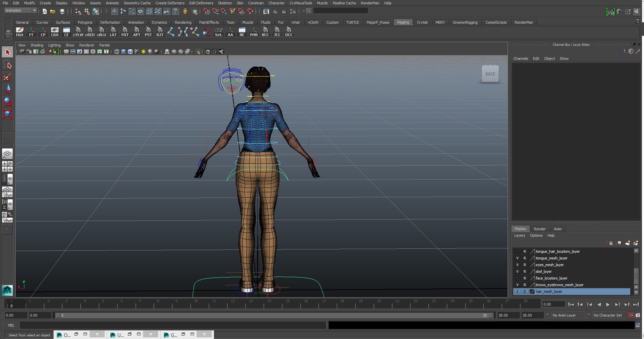Click the Hist shelf button
This screenshot has height=339, width=644.
pyautogui.click(x=20, y=32)
